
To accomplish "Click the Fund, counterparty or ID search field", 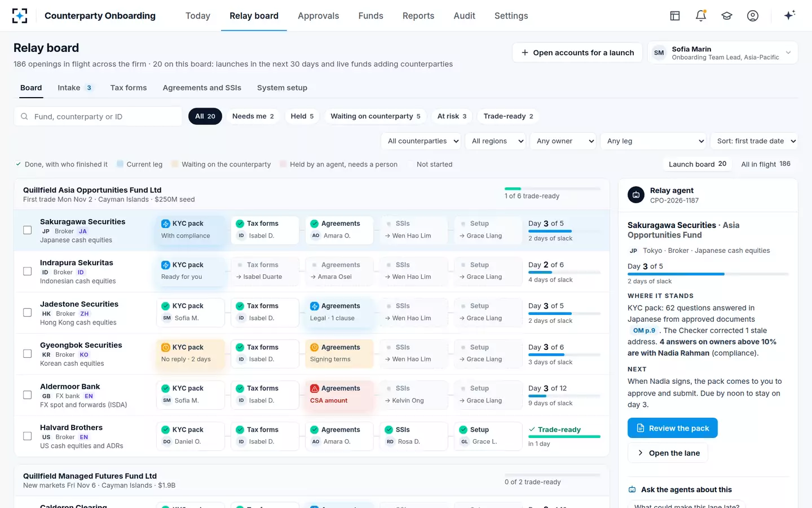I will pos(98,116).
